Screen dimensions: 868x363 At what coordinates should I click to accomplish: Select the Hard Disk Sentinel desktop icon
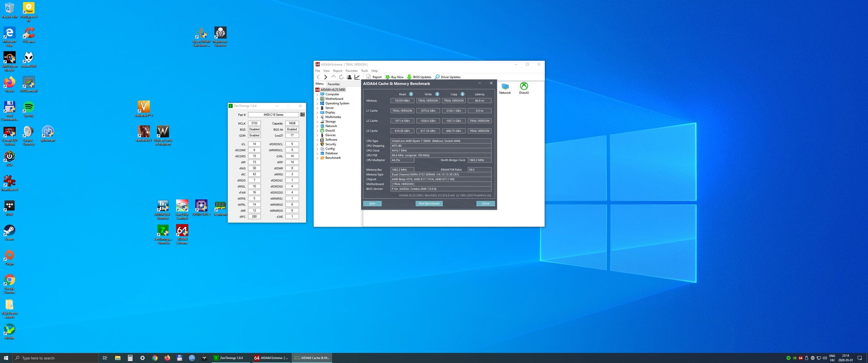pyautogui.click(x=182, y=209)
